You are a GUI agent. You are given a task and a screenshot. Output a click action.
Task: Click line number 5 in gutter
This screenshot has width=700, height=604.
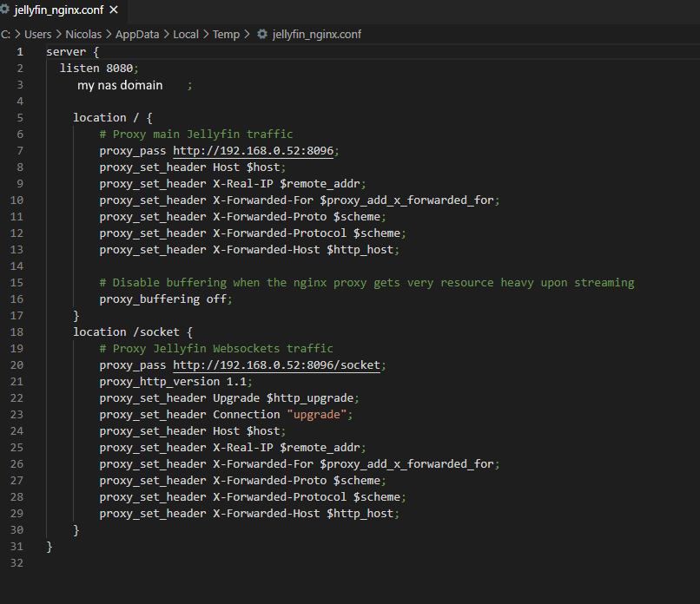click(x=20, y=118)
